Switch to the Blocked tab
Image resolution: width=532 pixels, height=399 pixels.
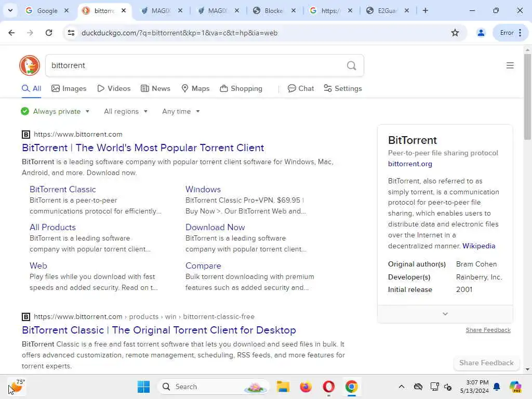pos(273,10)
